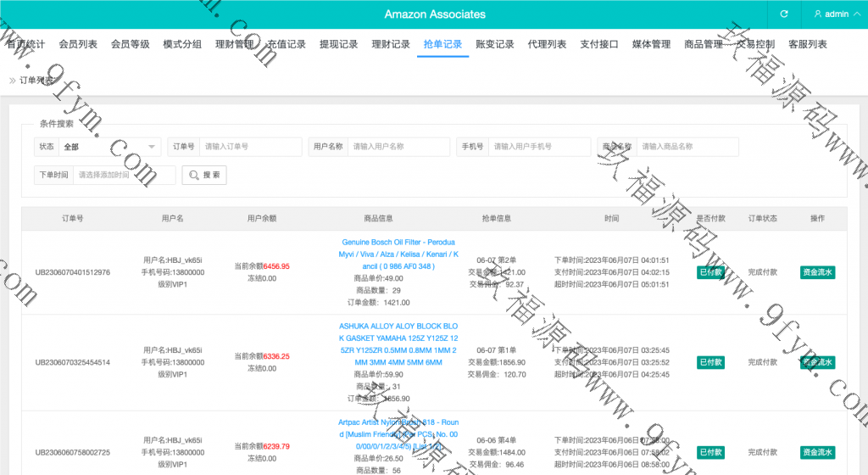
Task: Open the 下单时间 date picker field
Action: pos(124,175)
